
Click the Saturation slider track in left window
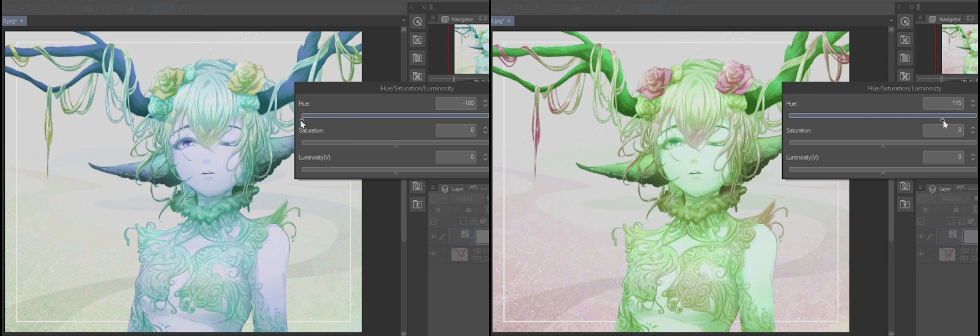(395, 143)
